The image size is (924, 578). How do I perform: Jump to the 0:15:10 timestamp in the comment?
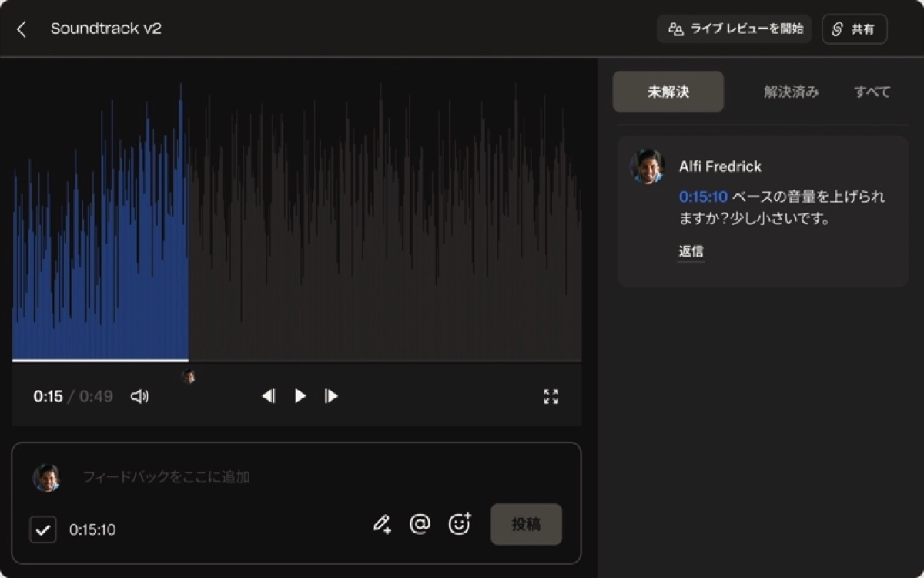click(703, 197)
